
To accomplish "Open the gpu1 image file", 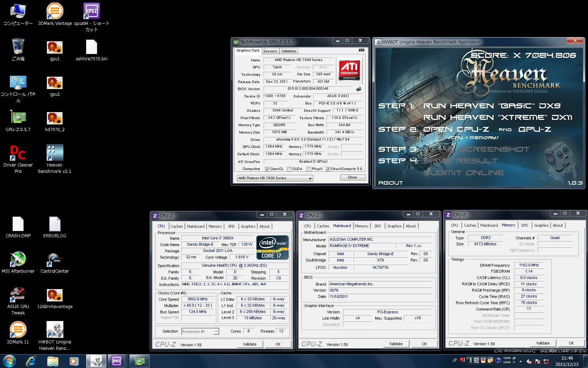I will click(55, 50).
